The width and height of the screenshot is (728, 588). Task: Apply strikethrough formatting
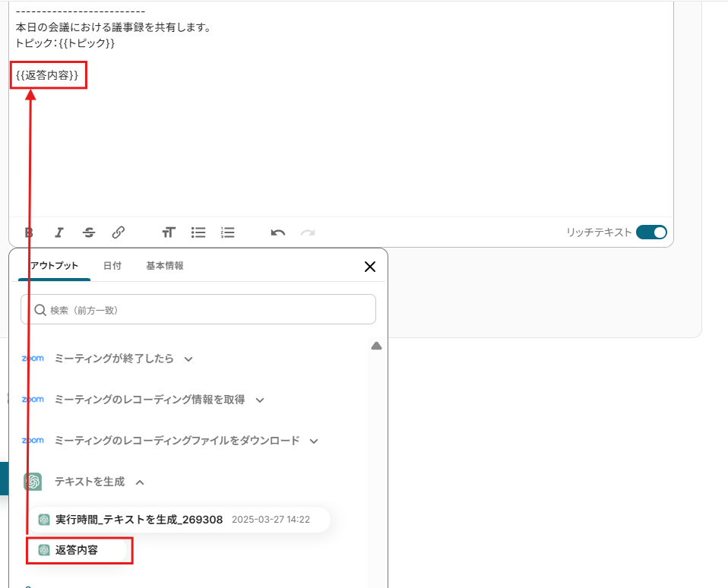[89, 232]
